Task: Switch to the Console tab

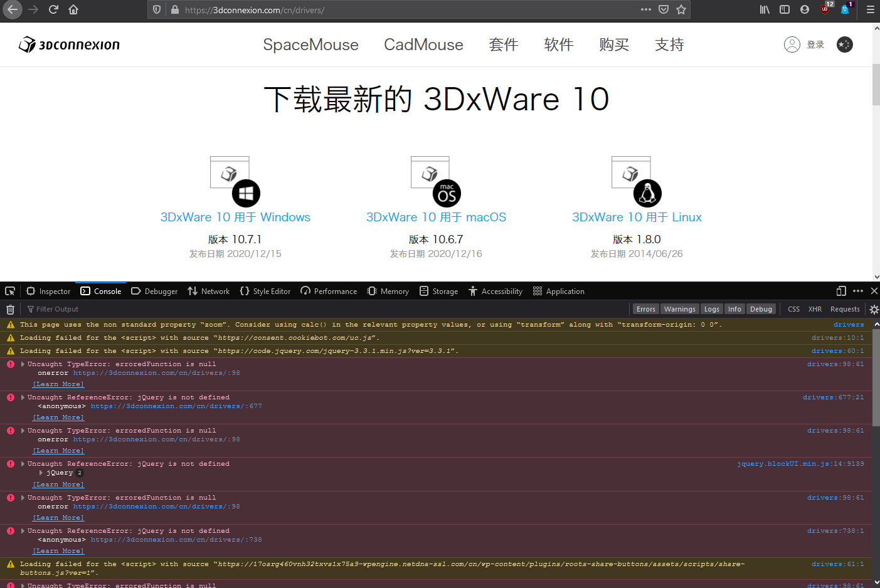Action: 101,291
